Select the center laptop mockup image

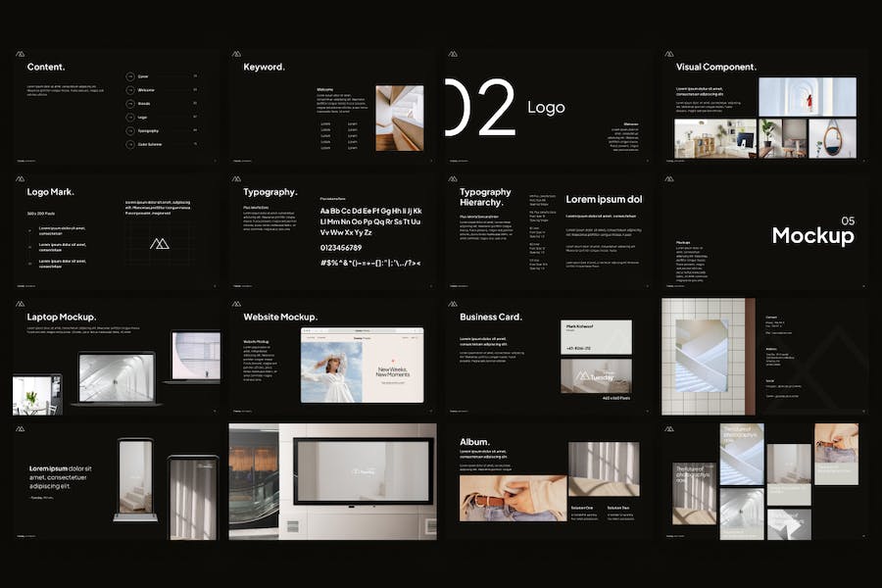117,378
